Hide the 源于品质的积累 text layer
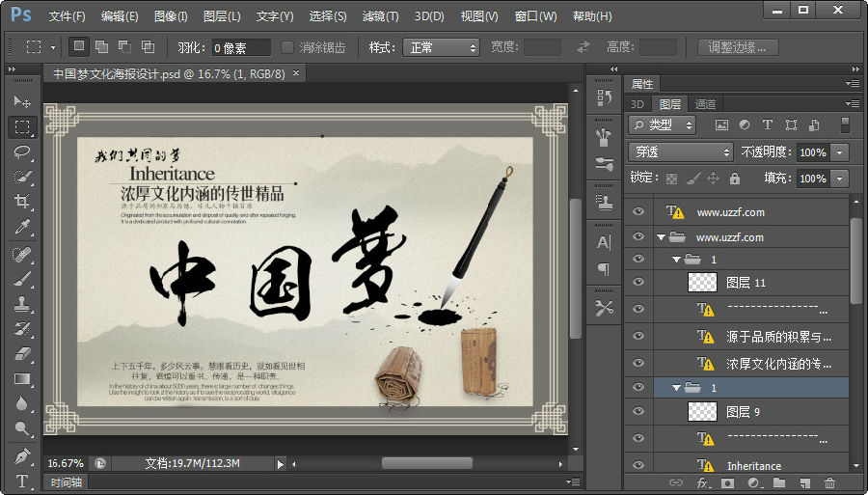Image resolution: width=868 pixels, height=495 pixels. [638, 336]
